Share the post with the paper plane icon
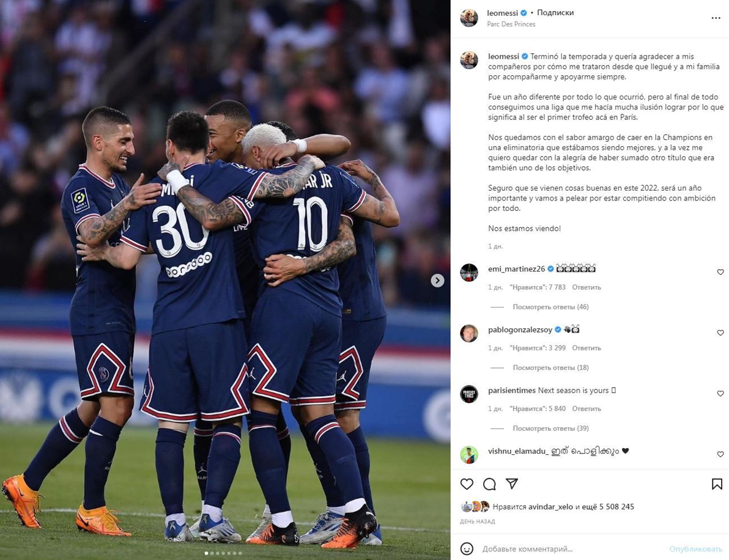 click(512, 484)
